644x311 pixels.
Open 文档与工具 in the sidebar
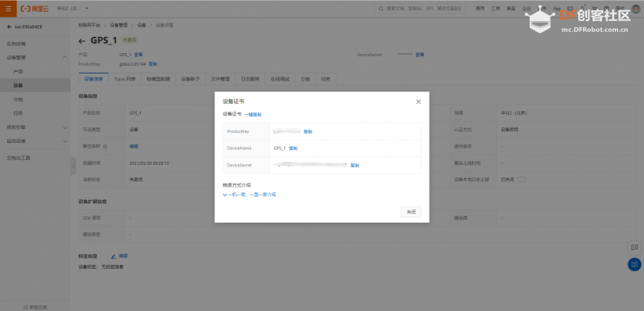click(x=19, y=158)
